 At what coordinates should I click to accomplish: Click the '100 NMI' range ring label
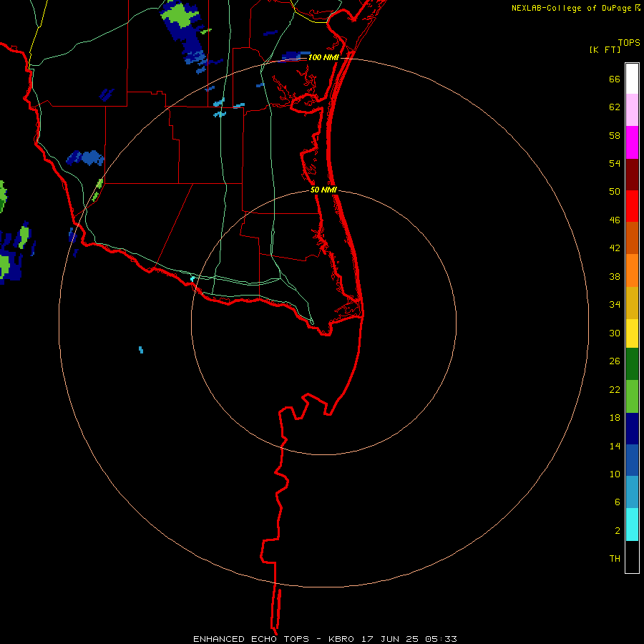point(323,57)
